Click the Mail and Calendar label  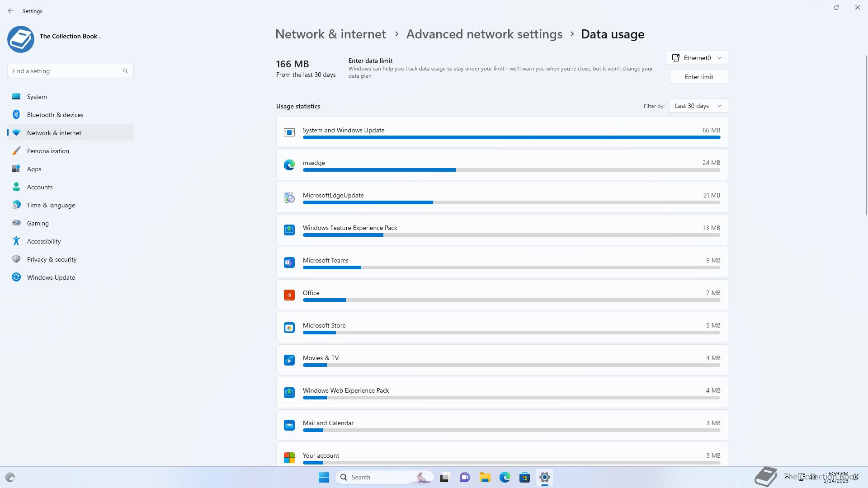[x=328, y=423]
